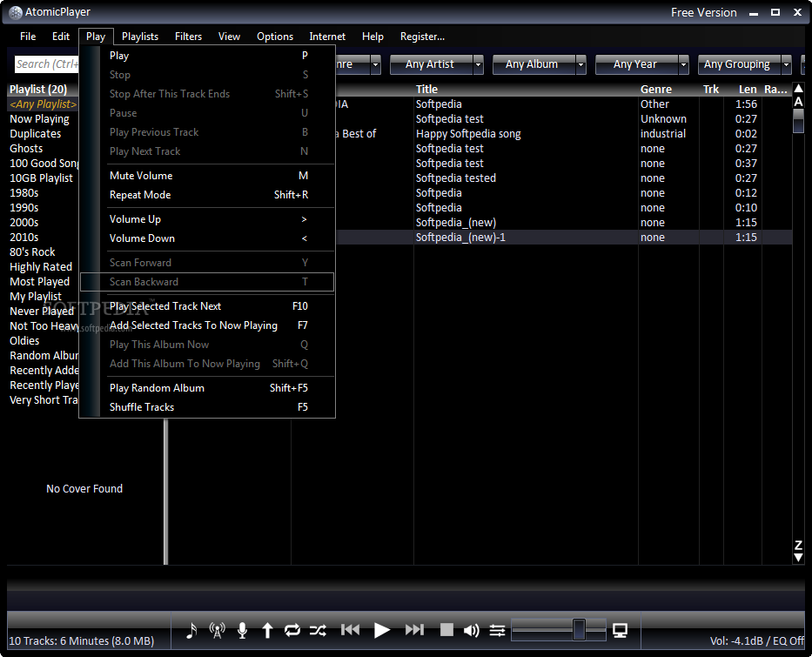This screenshot has height=657, width=812.
Task: Click the Trk column header
Action: 710,90
